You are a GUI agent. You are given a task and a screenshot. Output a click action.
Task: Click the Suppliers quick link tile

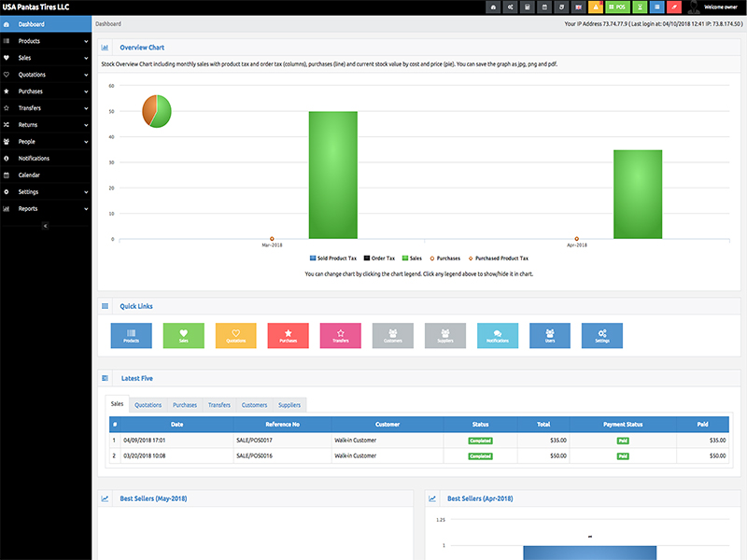pyautogui.click(x=444, y=336)
